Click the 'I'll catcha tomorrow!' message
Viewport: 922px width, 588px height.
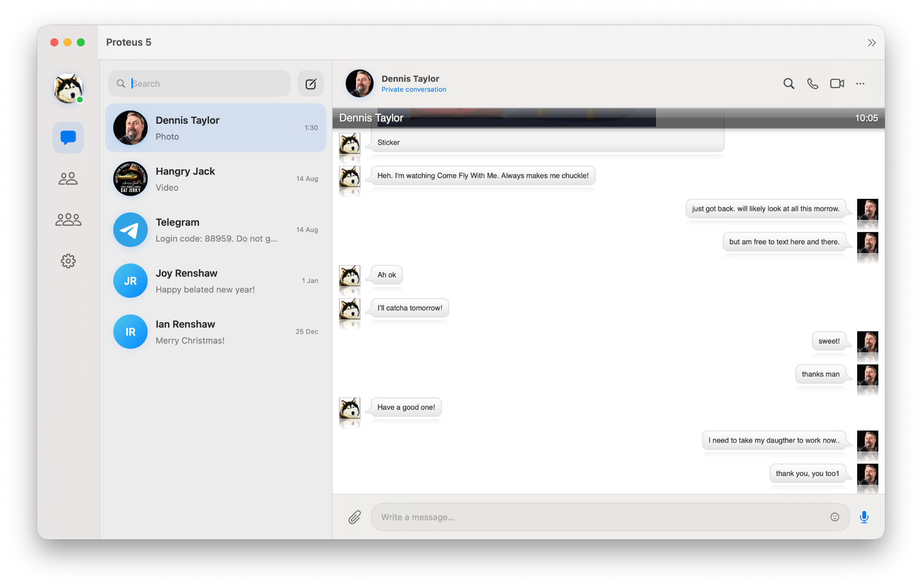(410, 308)
